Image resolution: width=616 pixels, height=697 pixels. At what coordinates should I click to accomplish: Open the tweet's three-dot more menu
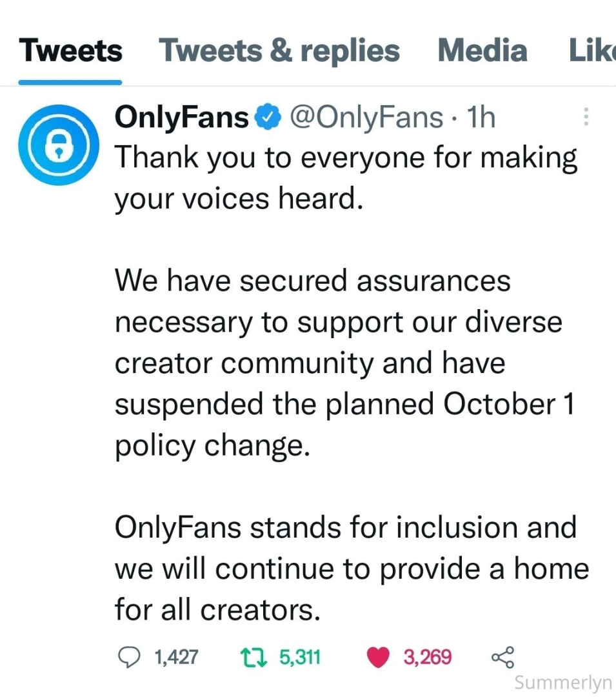[586, 116]
